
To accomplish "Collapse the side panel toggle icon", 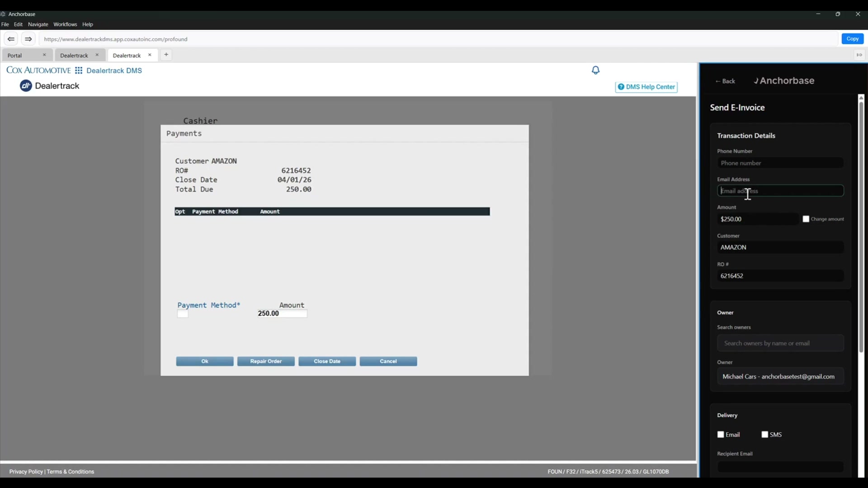I will (859, 55).
